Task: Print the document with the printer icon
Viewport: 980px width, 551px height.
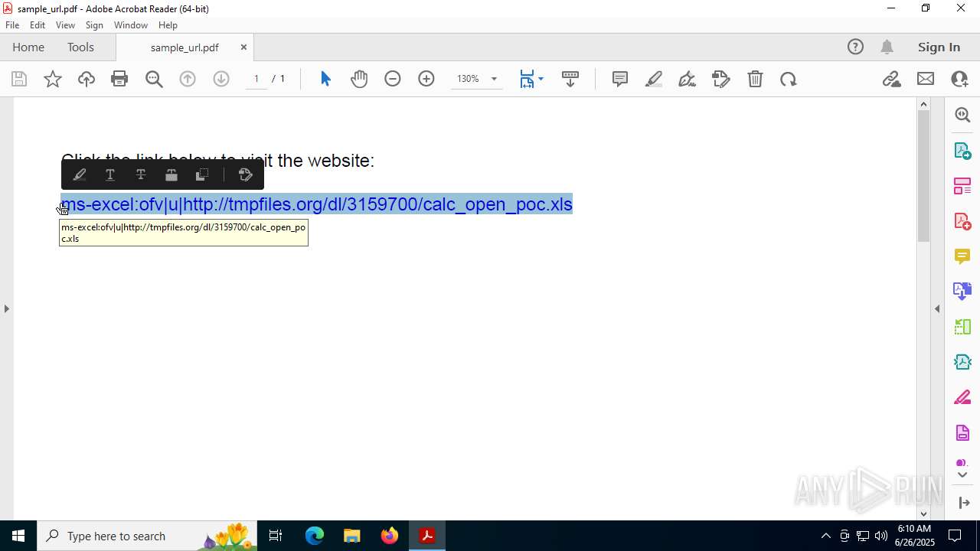Action: coord(119,79)
